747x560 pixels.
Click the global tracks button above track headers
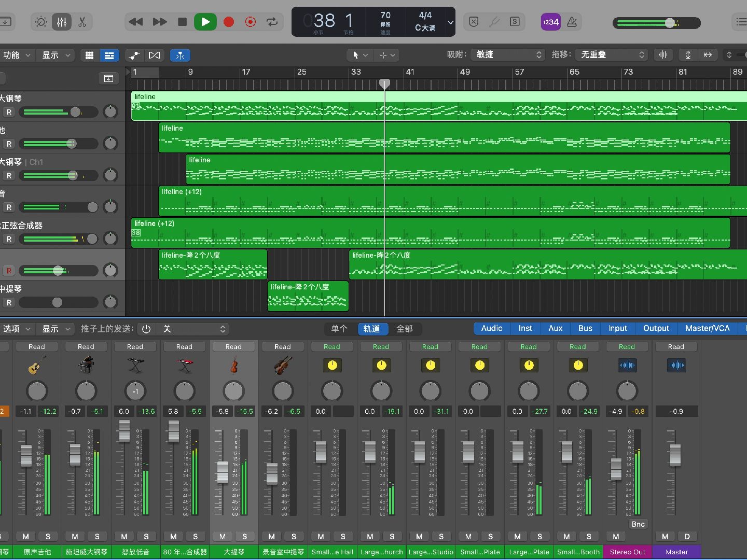108,78
